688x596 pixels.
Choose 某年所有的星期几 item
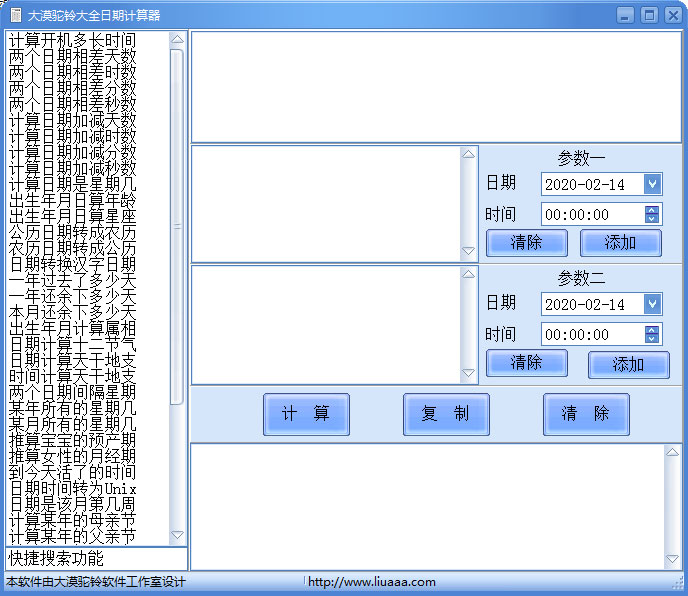coord(72,409)
